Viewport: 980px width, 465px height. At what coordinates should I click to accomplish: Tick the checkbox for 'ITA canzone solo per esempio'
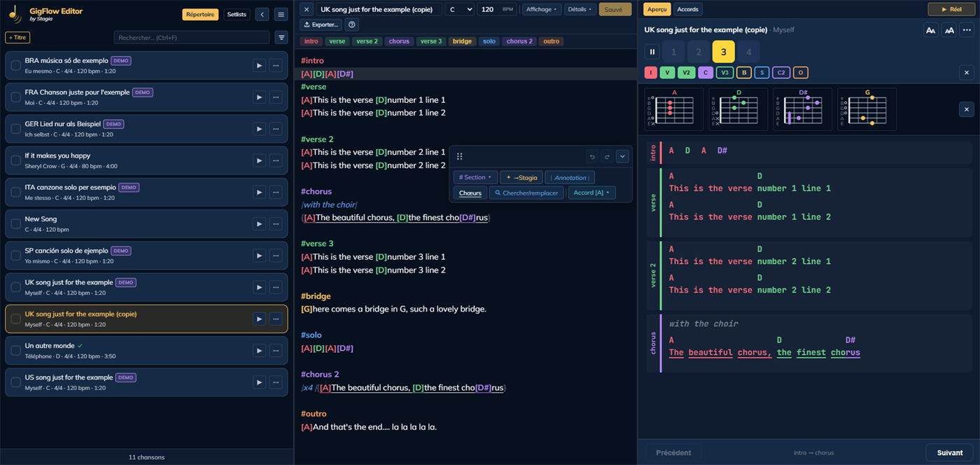pyautogui.click(x=15, y=192)
